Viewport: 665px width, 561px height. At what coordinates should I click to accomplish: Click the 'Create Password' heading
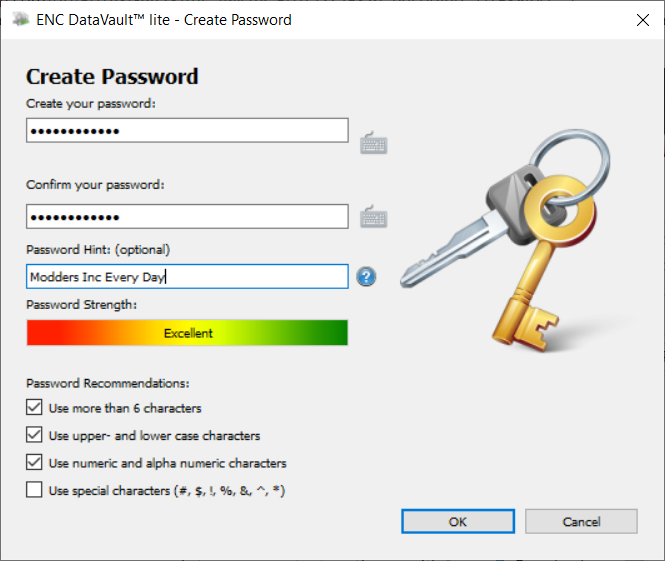112,77
